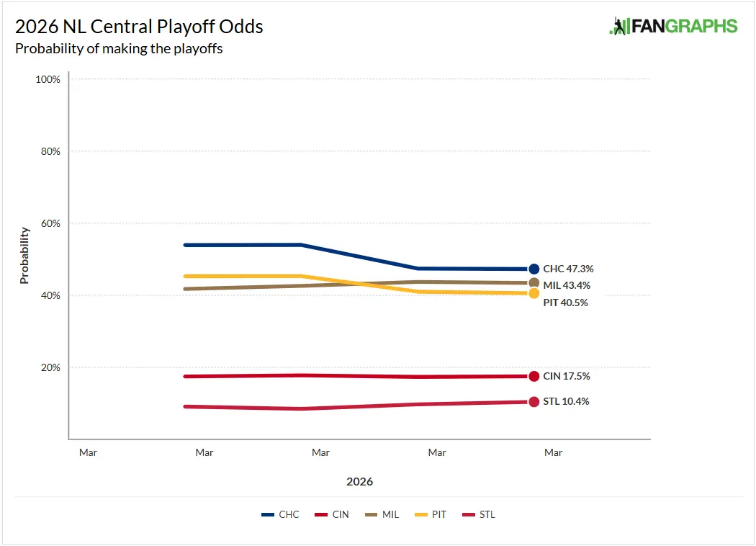Click the STL 10.4% data label
Viewport: 756px width, 546px height.
coord(566,401)
